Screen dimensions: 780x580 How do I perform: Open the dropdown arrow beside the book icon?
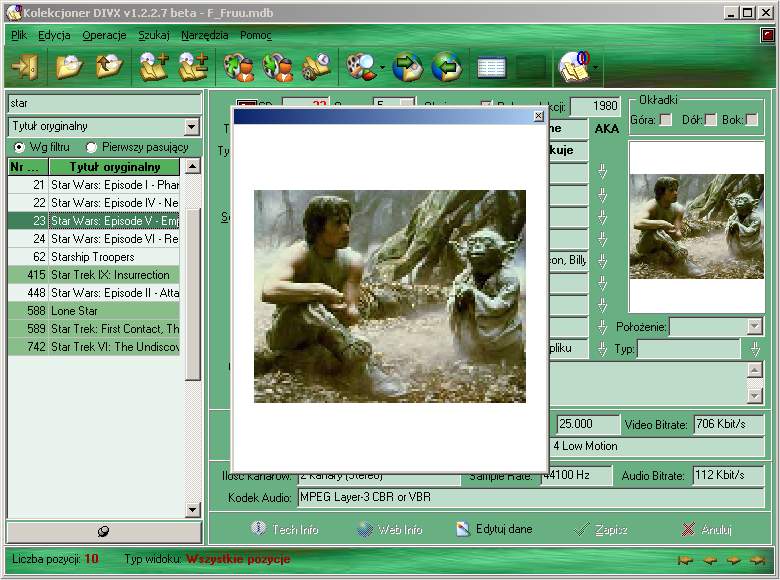pos(596,68)
